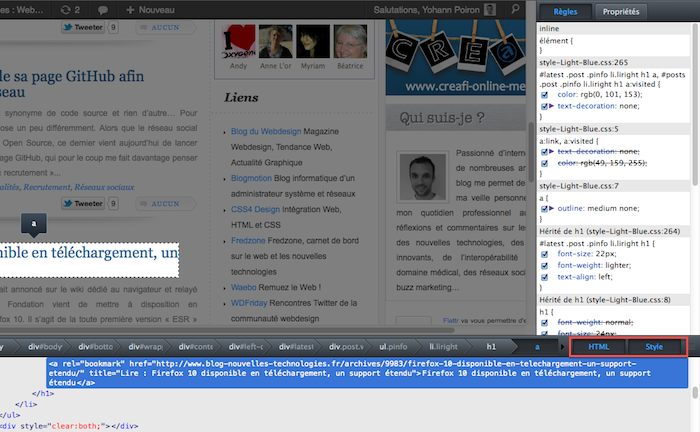Click the Style panel button
This screenshot has height=432, width=700.
tap(654, 346)
